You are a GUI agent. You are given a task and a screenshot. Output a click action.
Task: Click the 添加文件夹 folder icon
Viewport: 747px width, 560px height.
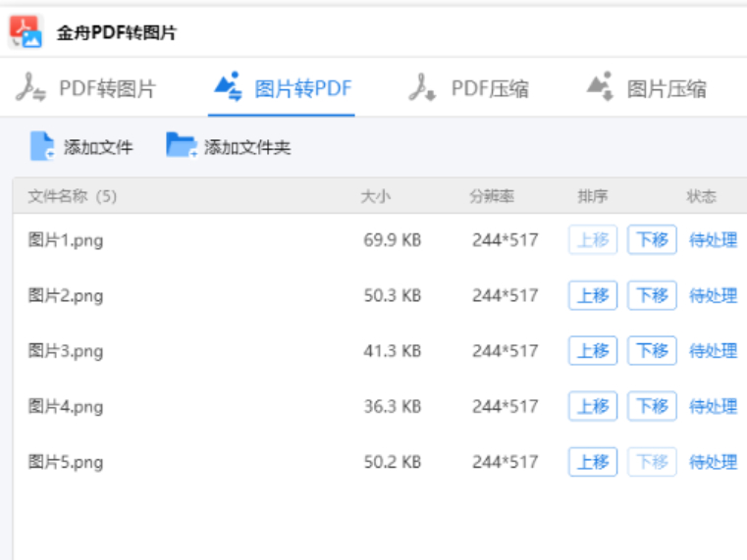click(x=182, y=146)
